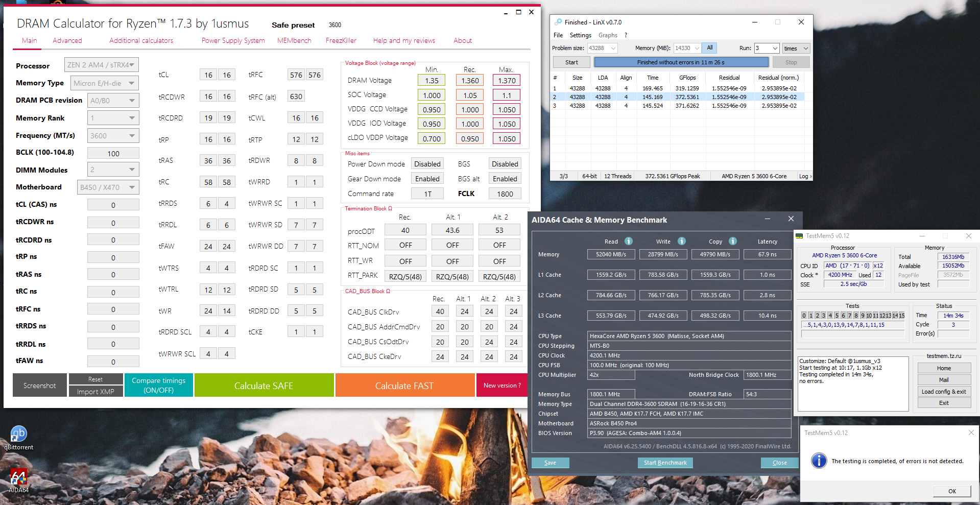980x505 pixels.
Task: Click Load config & exit
Action: [944, 392]
